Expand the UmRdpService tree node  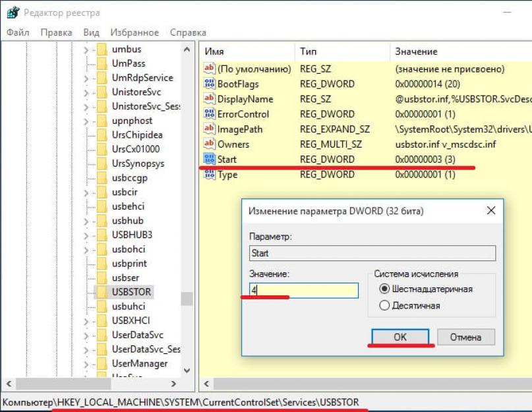pos(86,78)
